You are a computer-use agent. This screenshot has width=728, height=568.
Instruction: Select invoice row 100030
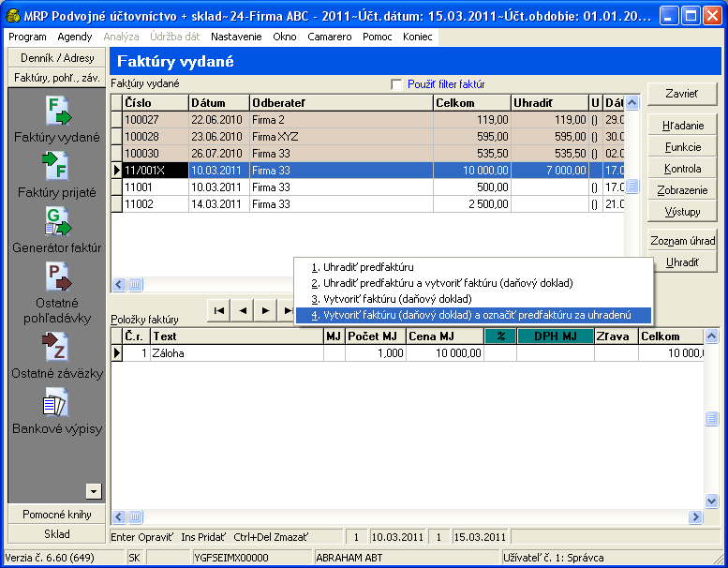(x=367, y=154)
